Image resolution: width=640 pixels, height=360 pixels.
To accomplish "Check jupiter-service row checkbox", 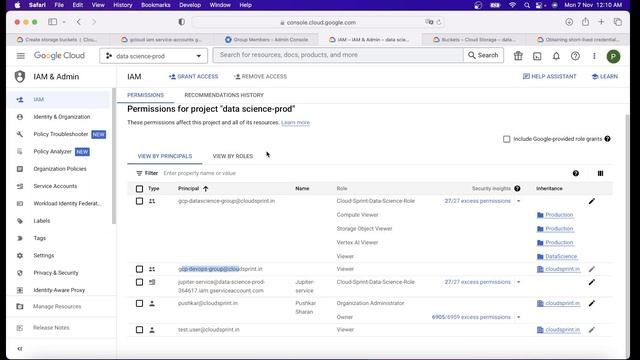I will point(139,282).
